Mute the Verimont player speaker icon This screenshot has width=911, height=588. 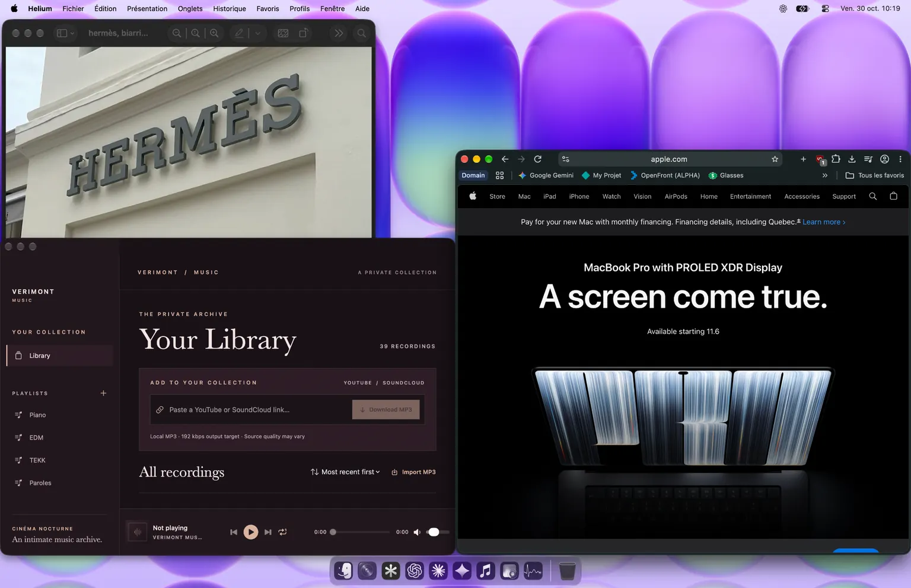[x=417, y=532]
